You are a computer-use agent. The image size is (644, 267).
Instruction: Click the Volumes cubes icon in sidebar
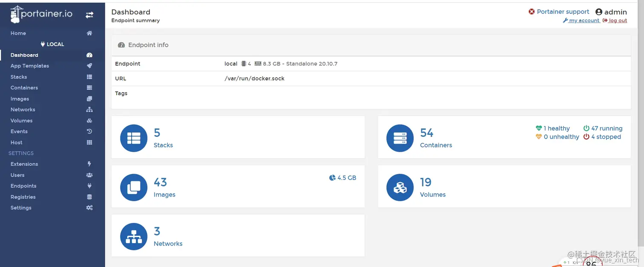[89, 121]
